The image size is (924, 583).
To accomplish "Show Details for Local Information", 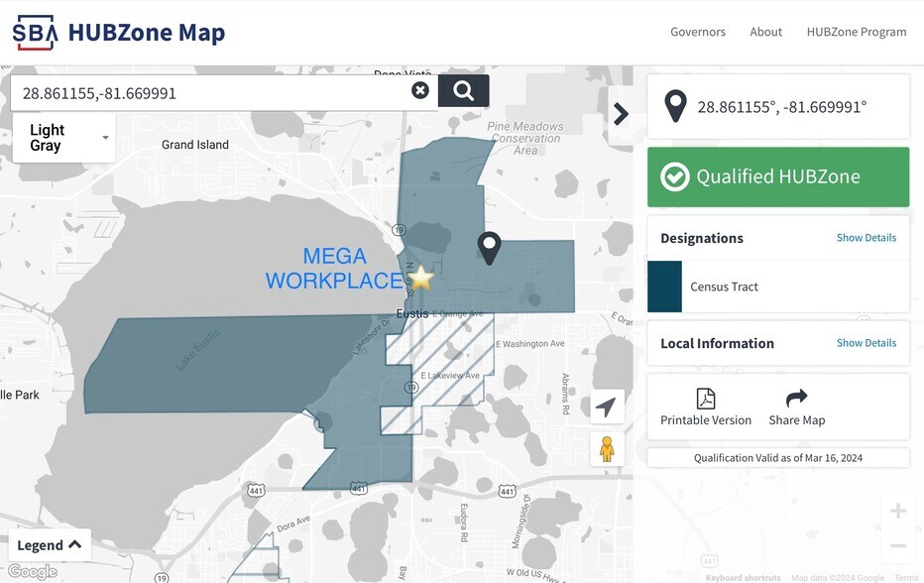I will 866,343.
